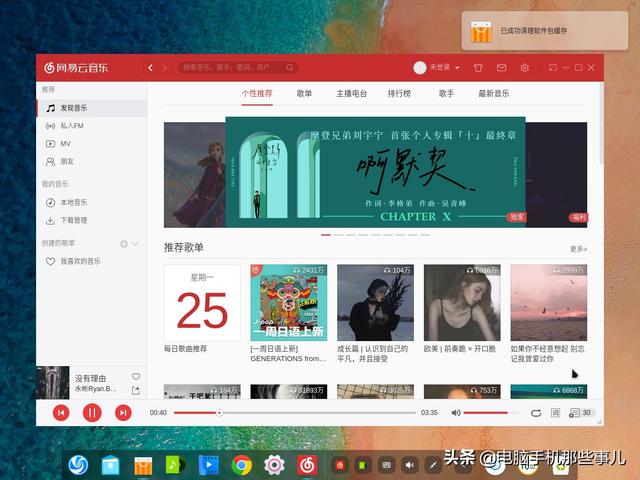Like the current song with heart icon
Screen dimensions: 640x480
click(x=136, y=377)
